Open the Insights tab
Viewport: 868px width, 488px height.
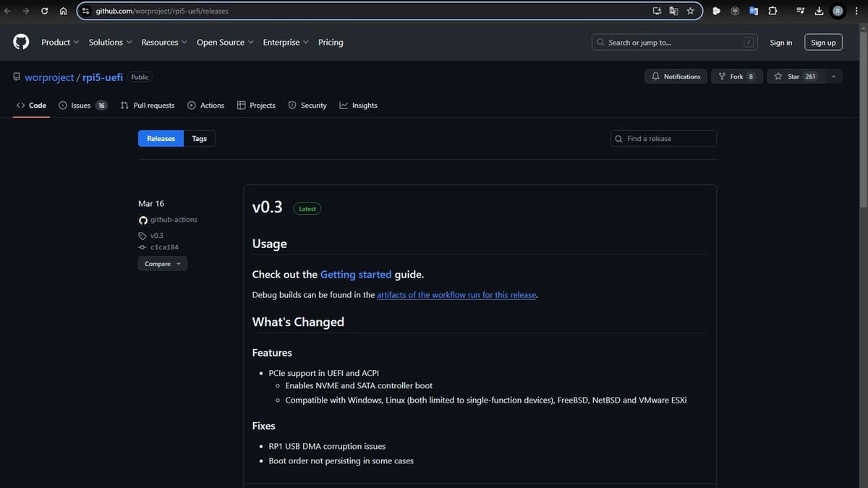point(358,106)
